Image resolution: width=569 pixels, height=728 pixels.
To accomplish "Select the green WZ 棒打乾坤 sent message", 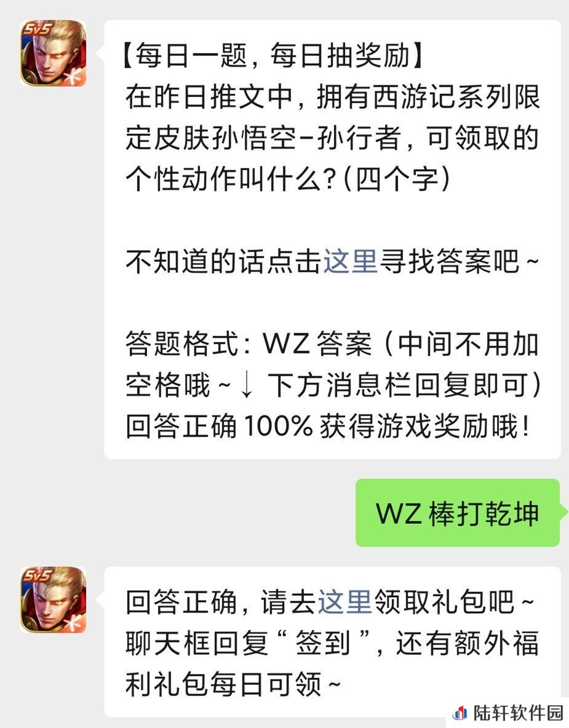I will pos(458,513).
